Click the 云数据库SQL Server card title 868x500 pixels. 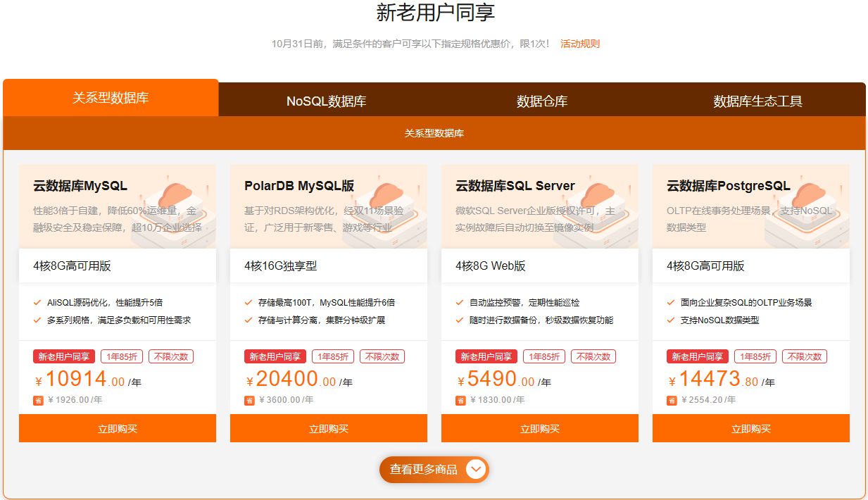pos(515,186)
